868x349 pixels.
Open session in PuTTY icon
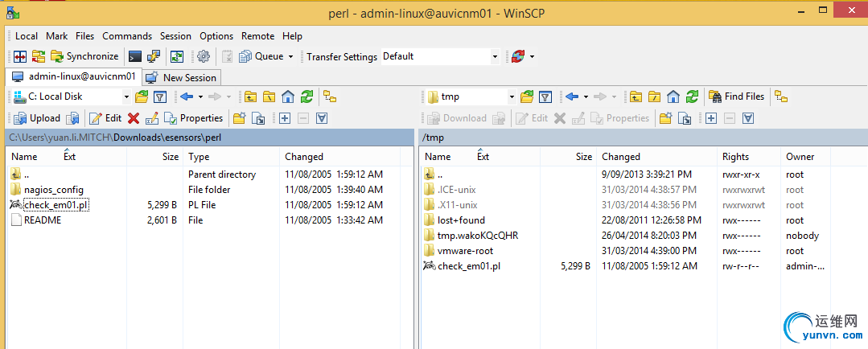pyautogui.click(x=154, y=56)
